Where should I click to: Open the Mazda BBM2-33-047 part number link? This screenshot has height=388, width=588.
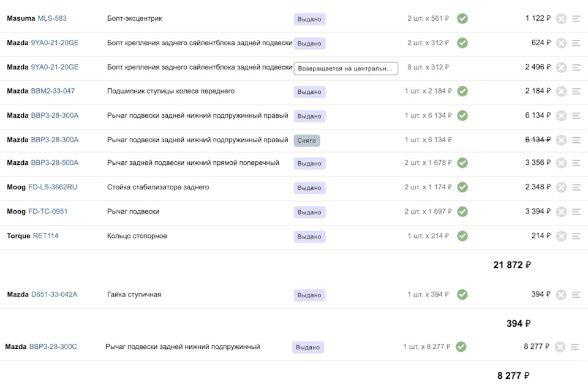point(53,91)
